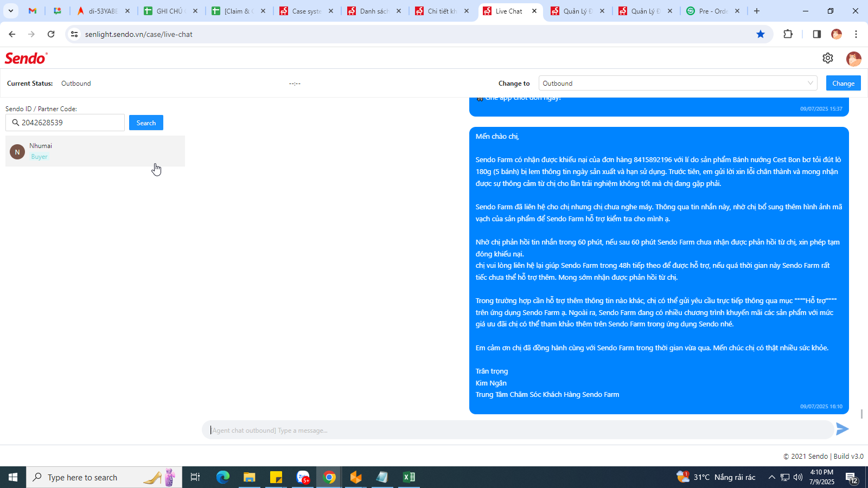Click the blue Change button
The height and width of the screenshot is (488, 868).
843,83
